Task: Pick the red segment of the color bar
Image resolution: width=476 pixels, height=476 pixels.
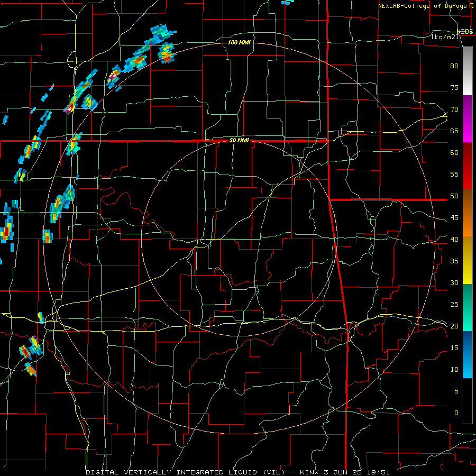Action: (x=467, y=166)
